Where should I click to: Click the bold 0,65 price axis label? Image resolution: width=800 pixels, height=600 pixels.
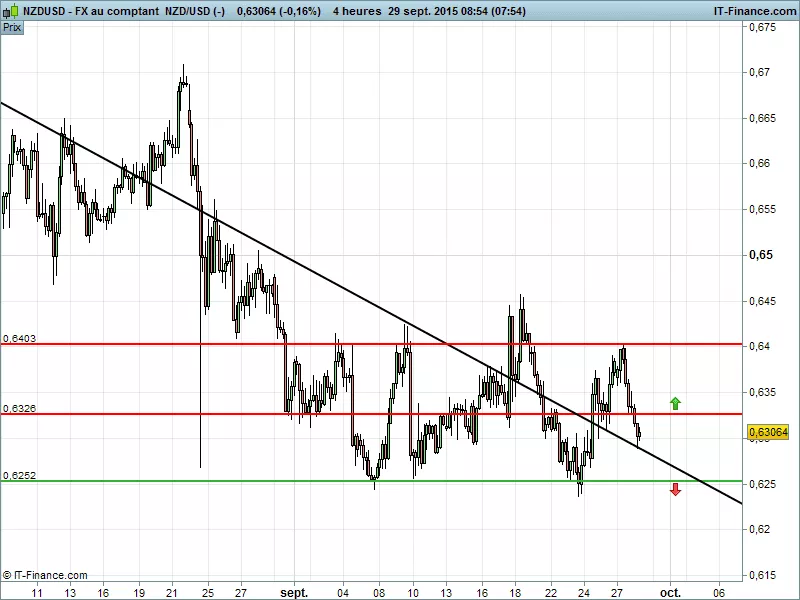tap(761, 255)
